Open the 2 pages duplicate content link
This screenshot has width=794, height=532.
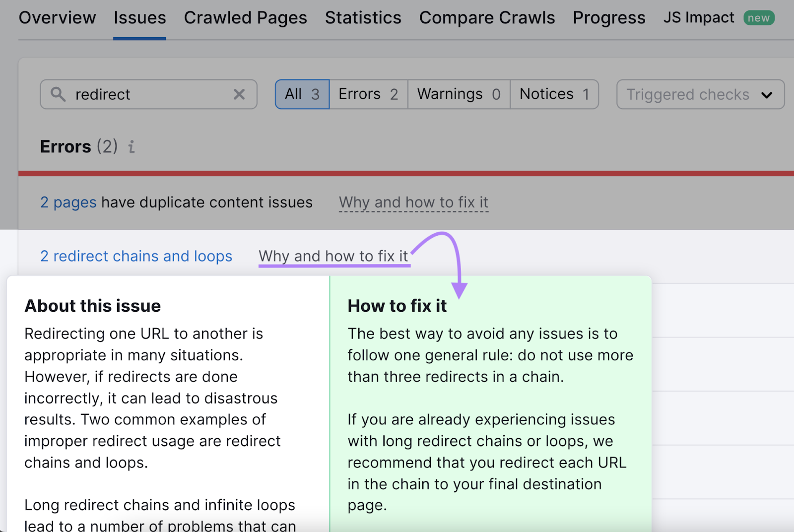[68, 202]
